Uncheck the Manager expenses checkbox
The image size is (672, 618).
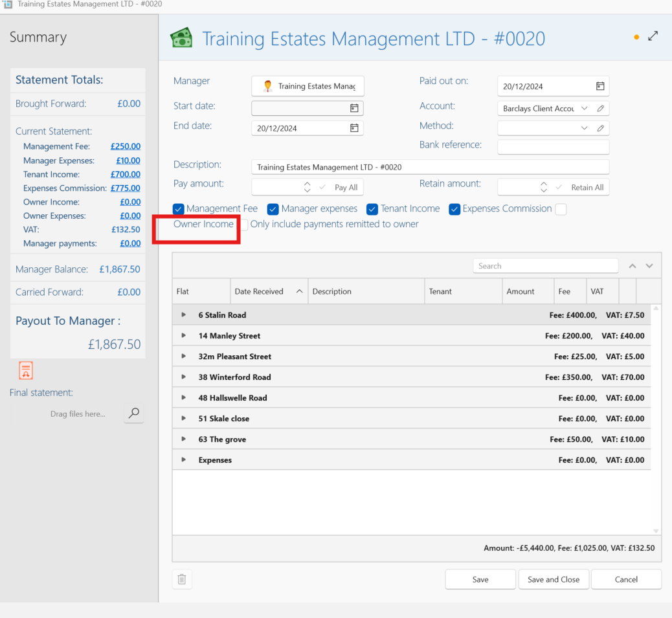(x=273, y=209)
